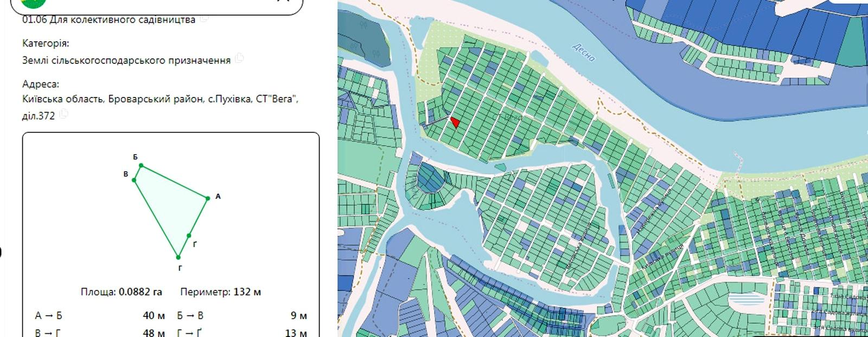Select vertex point Б on parcel diagram
868x337 pixels.
pos(141,165)
